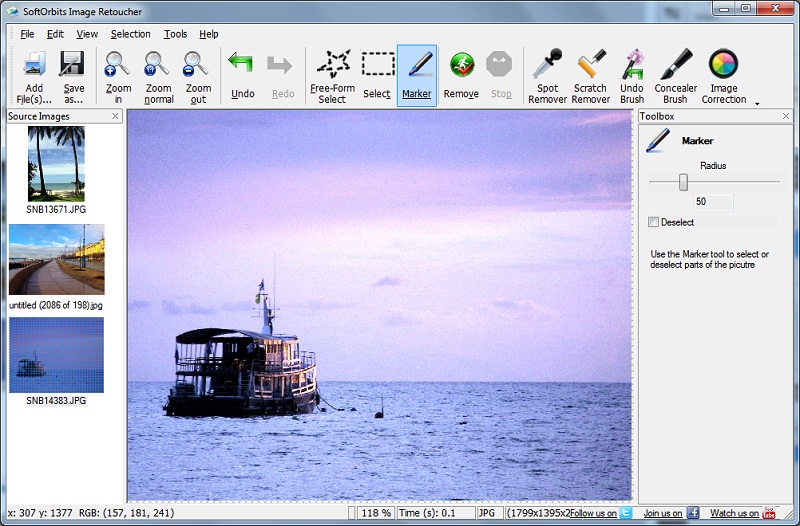Click the green Remove button icon
Screen dimensions: 800x526
tap(462, 65)
